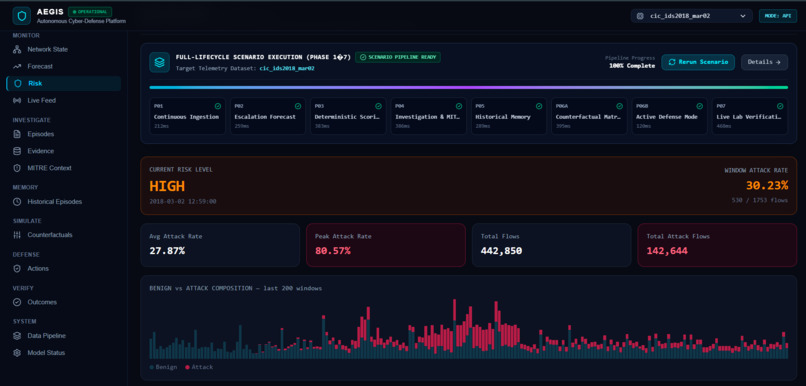
Task: Navigate to Episodes
Action: [x=63, y=134]
